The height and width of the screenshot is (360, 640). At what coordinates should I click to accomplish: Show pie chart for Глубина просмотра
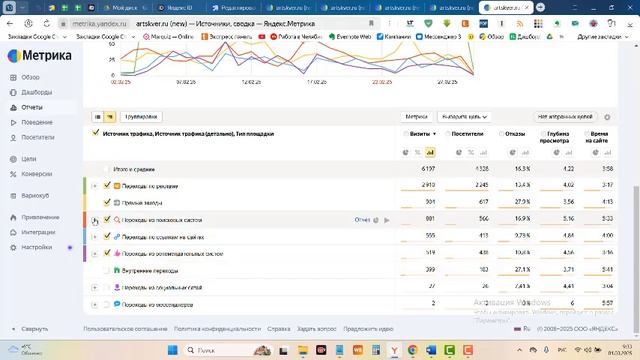[x=556, y=152]
